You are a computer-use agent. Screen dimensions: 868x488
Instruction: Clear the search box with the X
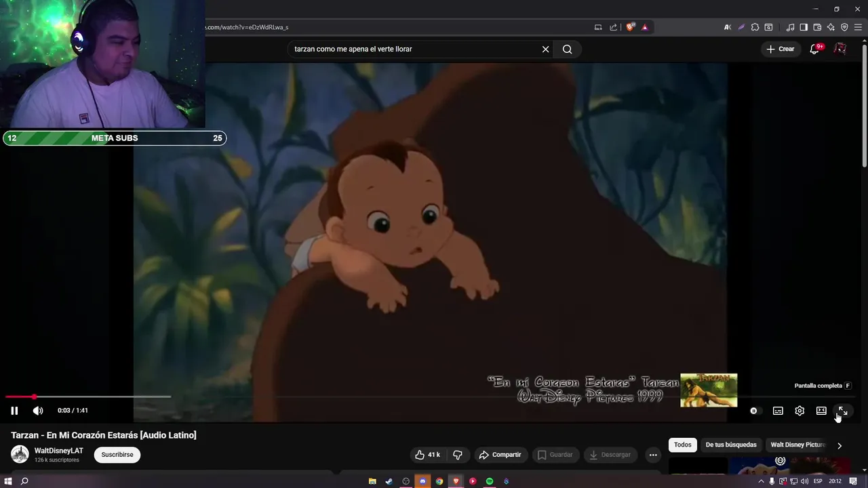click(545, 49)
